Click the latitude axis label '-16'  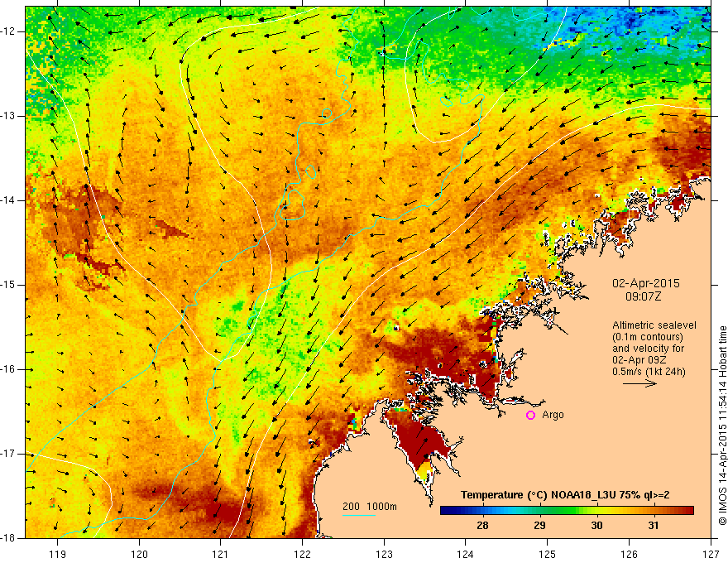pyautogui.click(x=8, y=369)
